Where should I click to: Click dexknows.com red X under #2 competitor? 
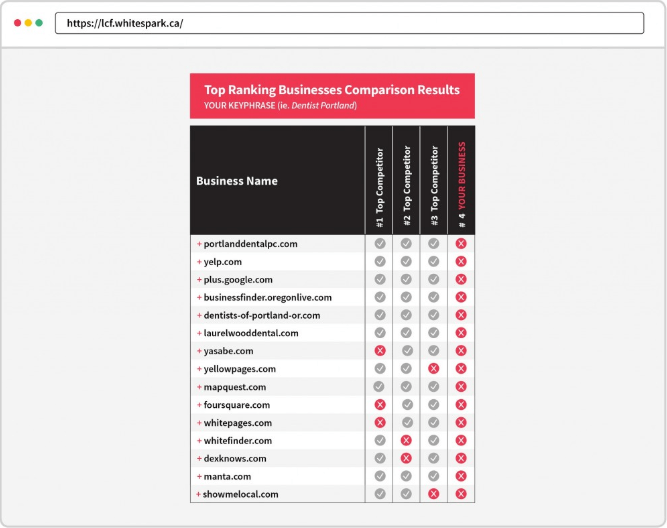(x=406, y=458)
